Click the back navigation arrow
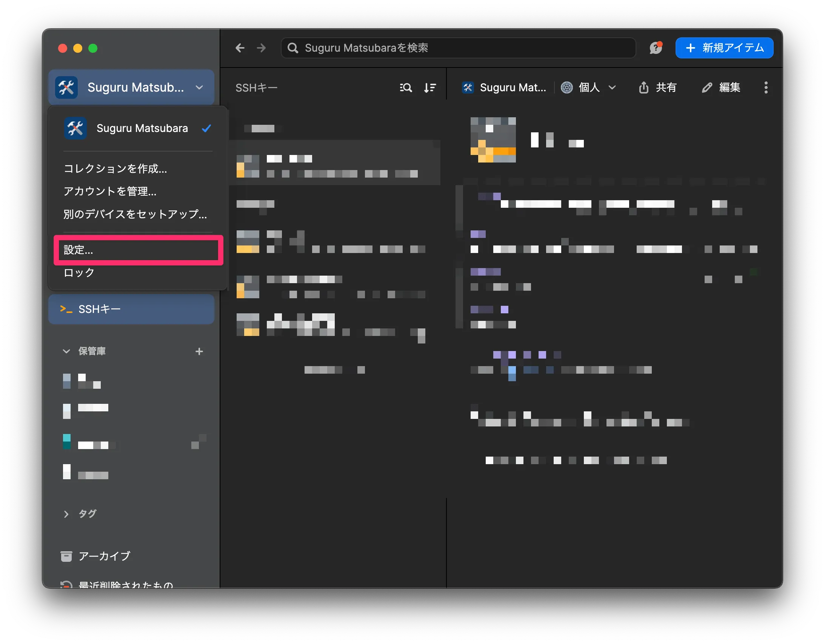825x644 pixels. pos(240,48)
